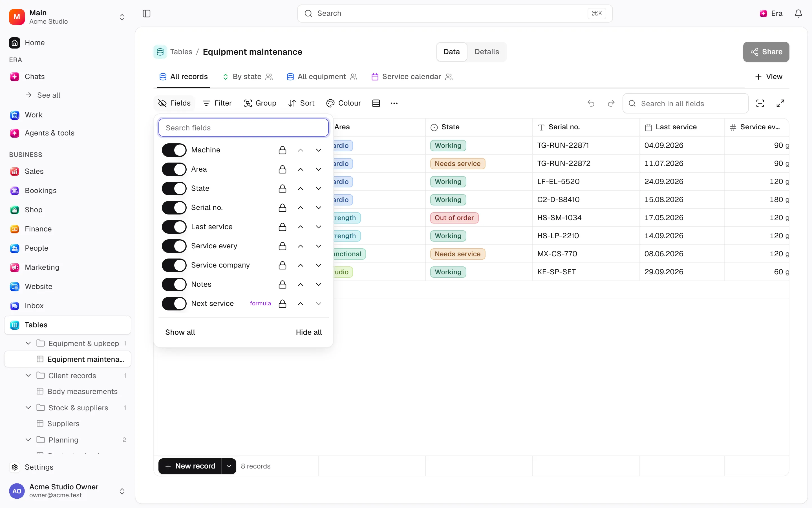Click the undo arrow icon

(591, 103)
